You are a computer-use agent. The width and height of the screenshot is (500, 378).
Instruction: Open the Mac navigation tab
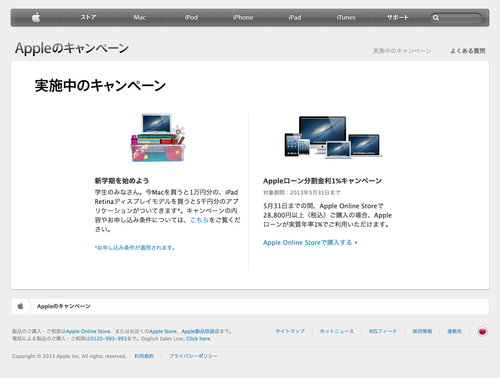coord(140,17)
